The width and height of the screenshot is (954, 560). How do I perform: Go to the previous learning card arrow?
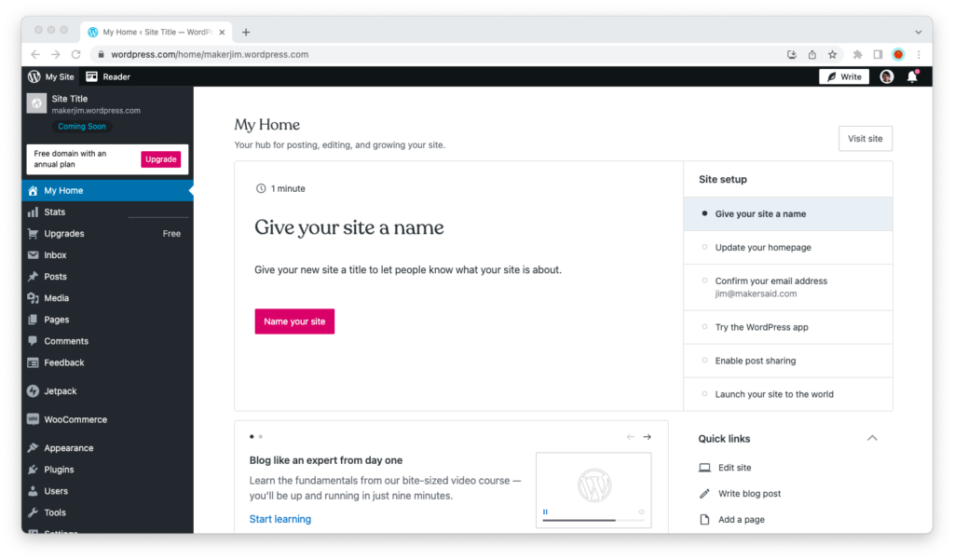(631, 437)
